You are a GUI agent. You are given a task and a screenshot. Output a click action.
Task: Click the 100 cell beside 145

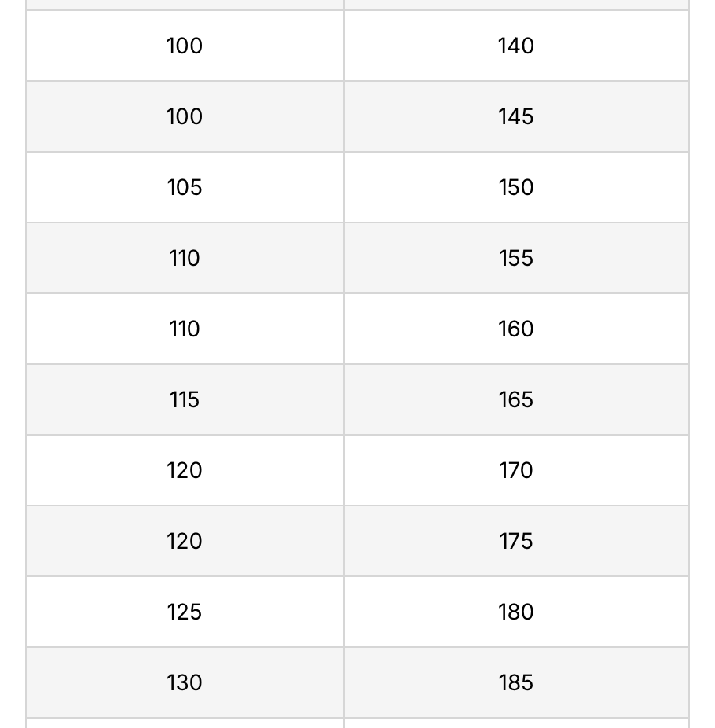click(185, 116)
